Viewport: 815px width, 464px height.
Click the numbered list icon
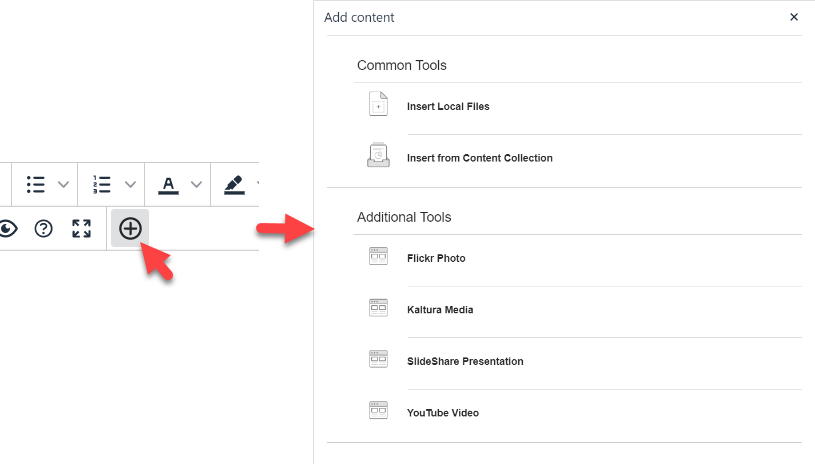pos(102,185)
